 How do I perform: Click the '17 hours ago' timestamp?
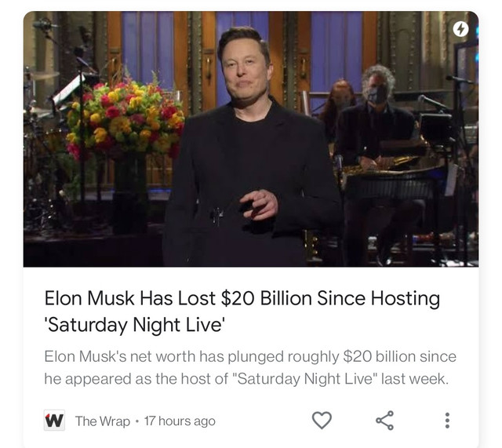tap(180, 421)
